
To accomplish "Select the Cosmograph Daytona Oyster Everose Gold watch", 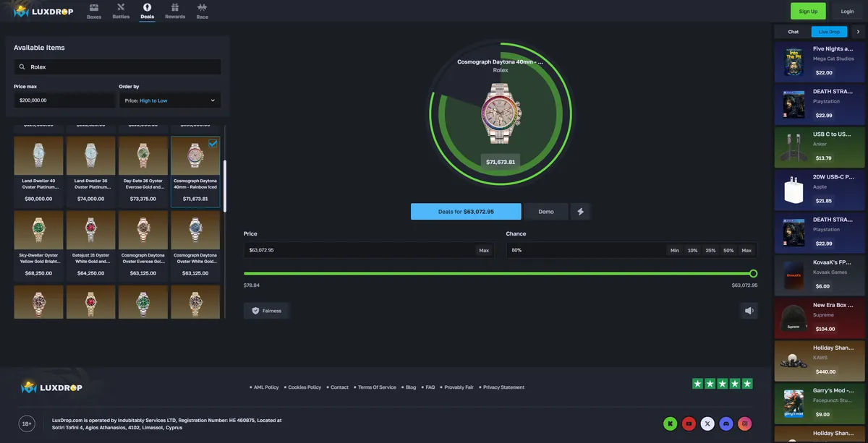I will (143, 246).
